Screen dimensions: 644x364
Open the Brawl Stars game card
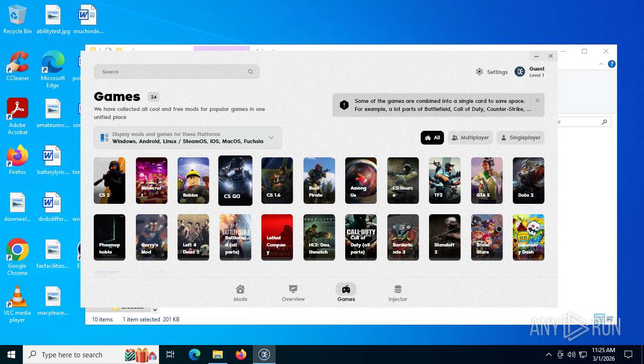(x=487, y=237)
